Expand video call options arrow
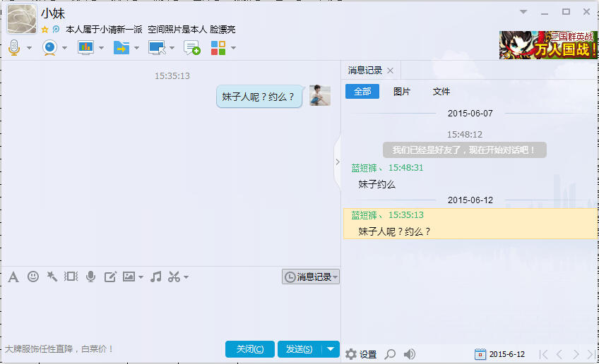This screenshot has width=599, height=364. tap(64, 48)
